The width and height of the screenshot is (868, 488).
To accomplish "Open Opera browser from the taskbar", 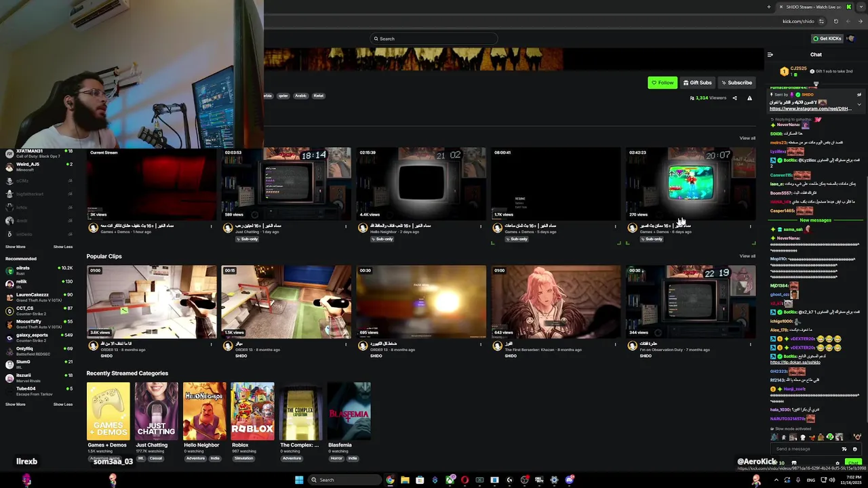I will [x=465, y=480].
